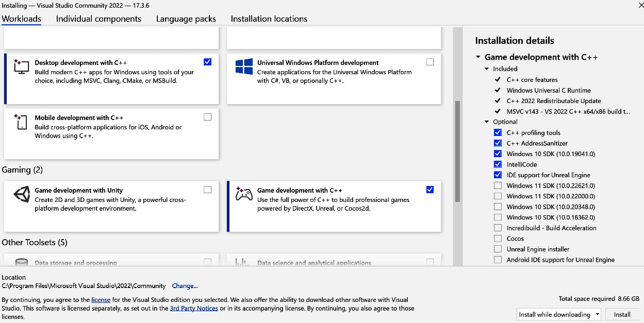Screen dimensions: 644x323
Task: Click the Installation details heading
Action: tap(515, 41)
